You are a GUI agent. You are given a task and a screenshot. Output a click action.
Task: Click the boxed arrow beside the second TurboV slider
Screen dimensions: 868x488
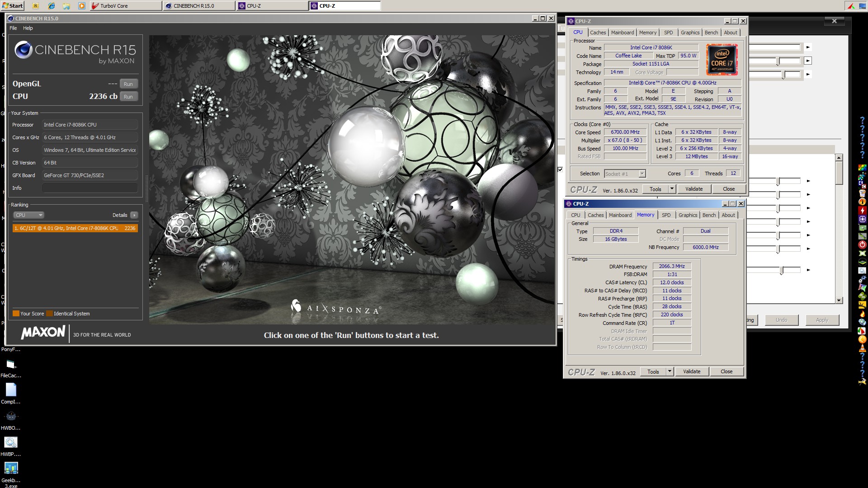tap(808, 61)
